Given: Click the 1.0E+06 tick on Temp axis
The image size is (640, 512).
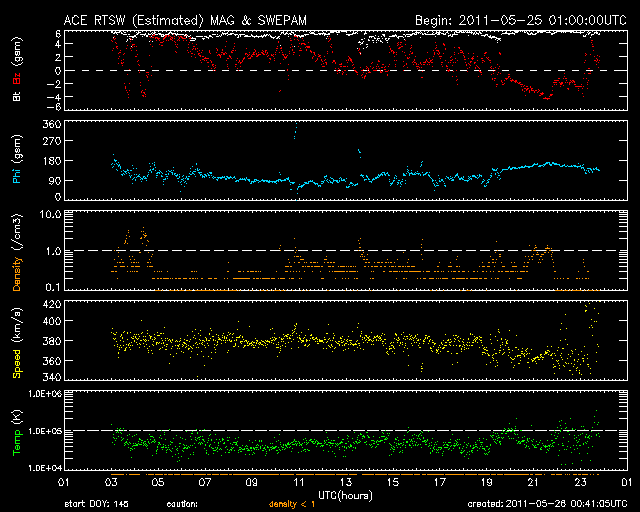Looking at the screenshot, I should coord(45,394).
